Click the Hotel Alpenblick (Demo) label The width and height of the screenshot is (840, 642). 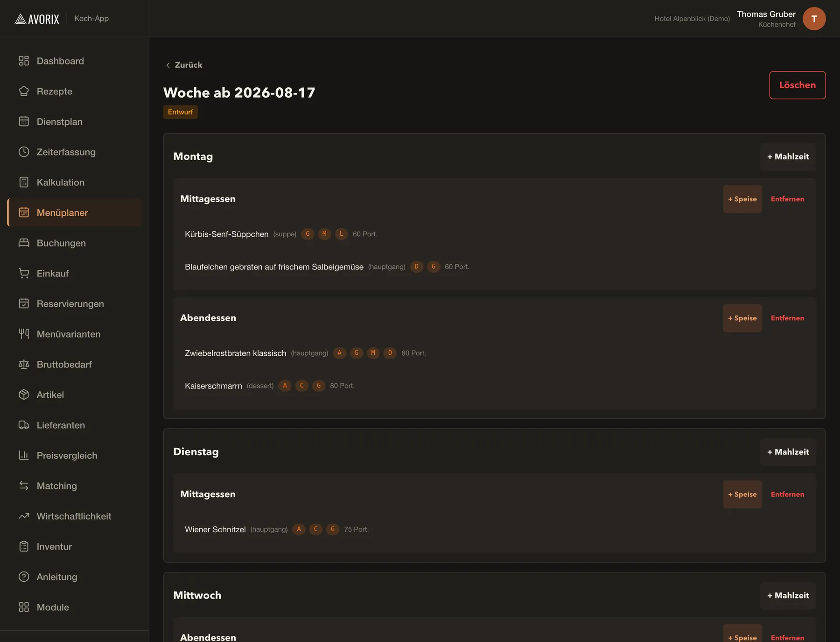click(692, 19)
